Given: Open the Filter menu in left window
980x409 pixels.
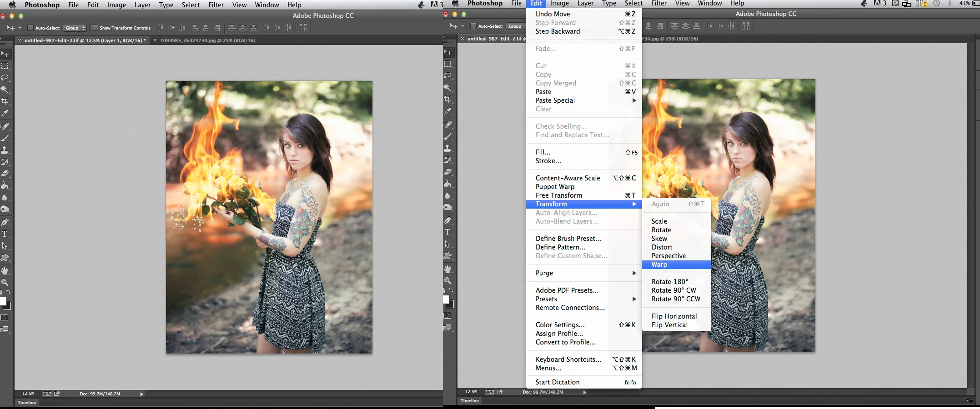Looking at the screenshot, I should coord(216,5).
